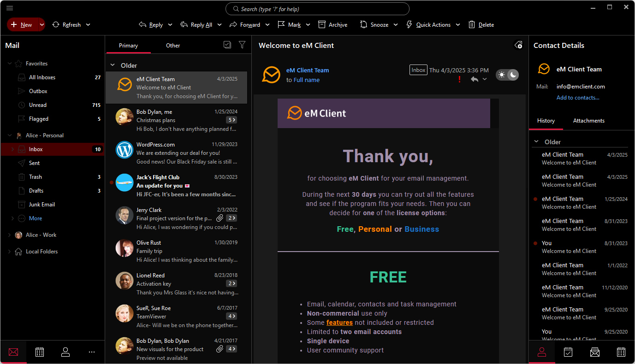The width and height of the screenshot is (635, 364).
Task: Open the Junk Email folder
Action: click(x=53, y=205)
